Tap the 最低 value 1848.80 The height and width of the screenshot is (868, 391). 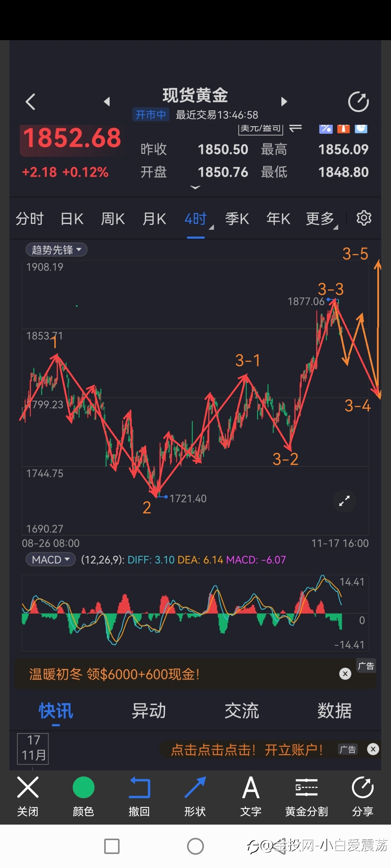click(x=343, y=172)
